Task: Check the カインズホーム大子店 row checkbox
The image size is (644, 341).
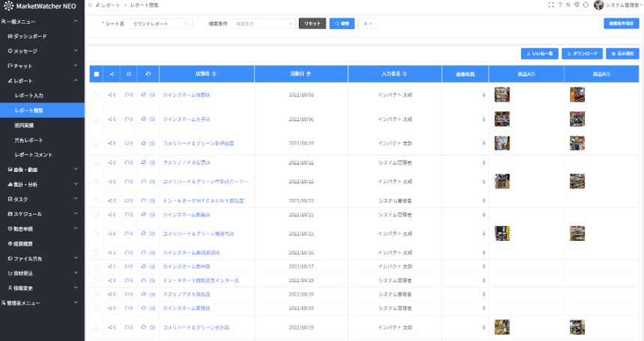Action: tap(96, 119)
